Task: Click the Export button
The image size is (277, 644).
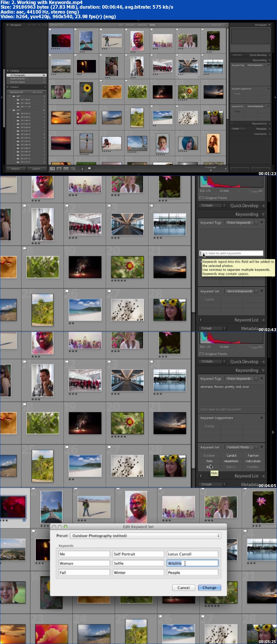Action: [x=37, y=169]
